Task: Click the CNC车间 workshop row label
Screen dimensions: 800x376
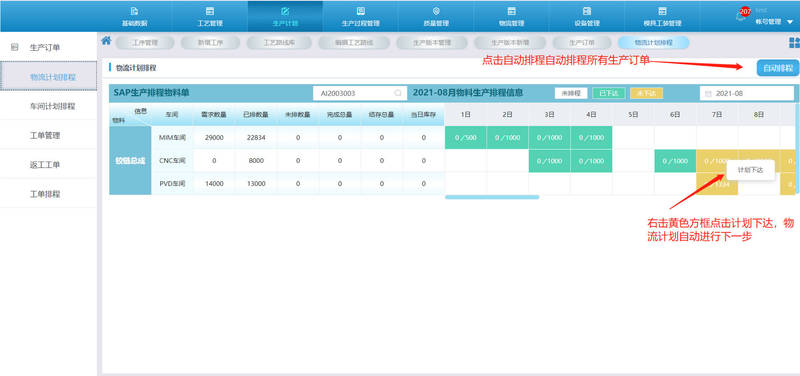Action: click(x=172, y=161)
